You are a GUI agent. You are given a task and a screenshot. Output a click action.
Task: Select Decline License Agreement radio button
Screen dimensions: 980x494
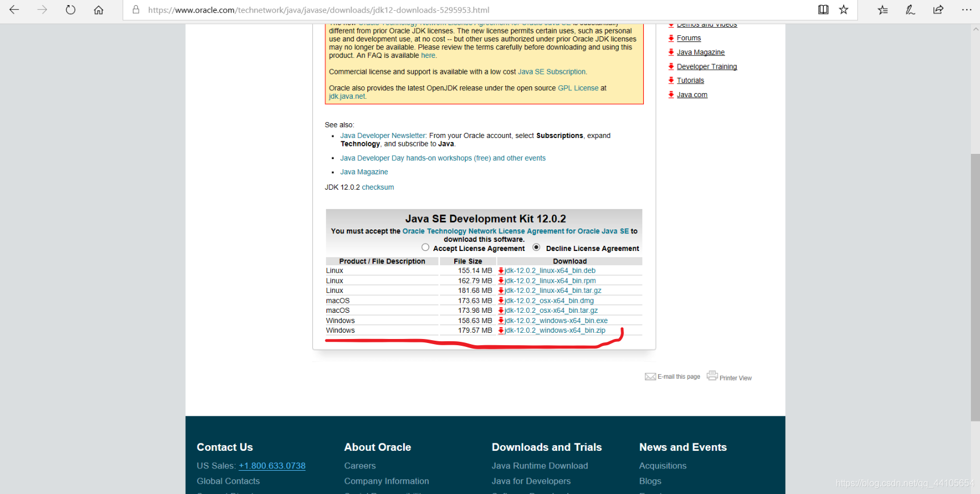536,248
